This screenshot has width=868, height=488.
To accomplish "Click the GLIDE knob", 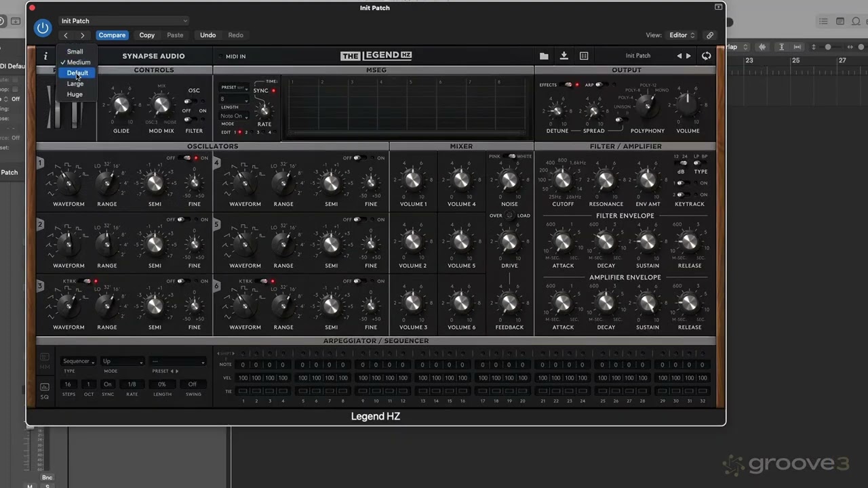I will coord(121,105).
